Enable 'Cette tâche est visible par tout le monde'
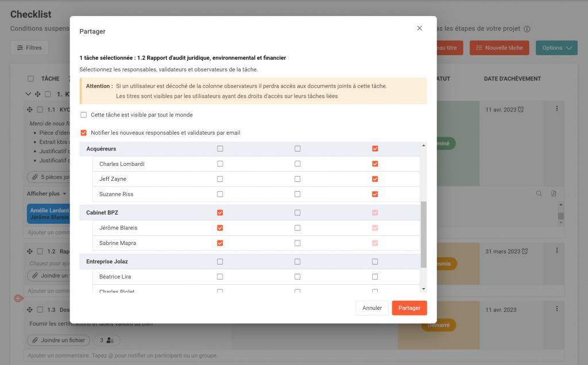This screenshot has width=588, height=365. [x=84, y=115]
